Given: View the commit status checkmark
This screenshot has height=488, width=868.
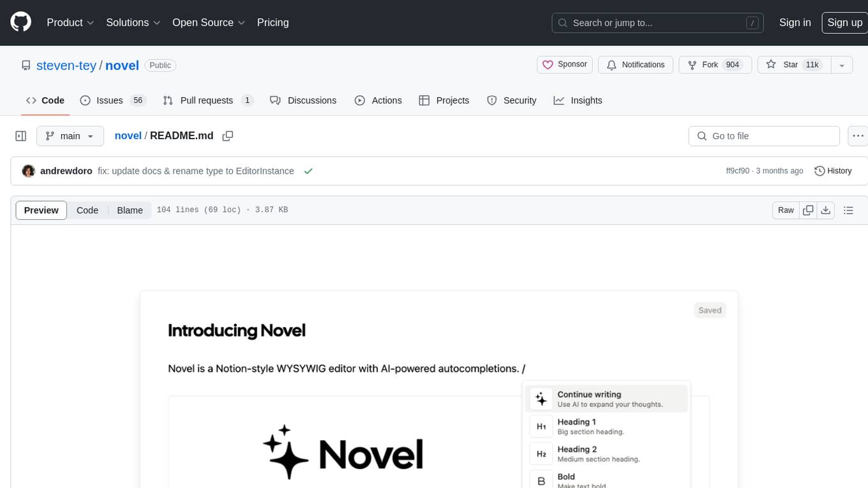Looking at the screenshot, I should (308, 171).
